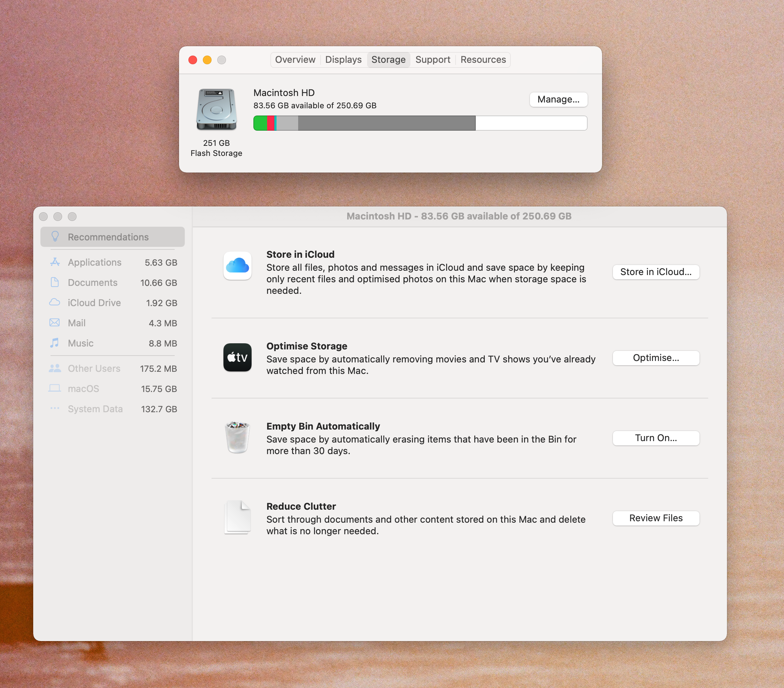Switch to the Displays tab
This screenshot has width=784, height=688.
tap(343, 60)
